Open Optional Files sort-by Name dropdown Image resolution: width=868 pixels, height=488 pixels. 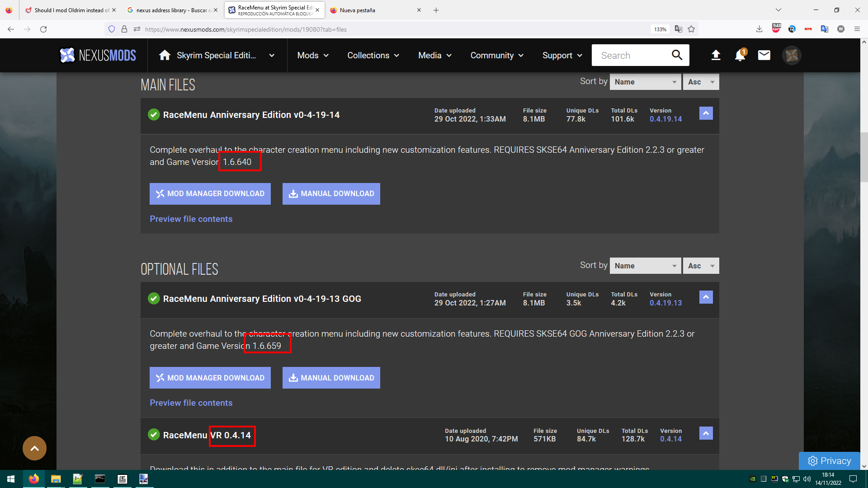pos(645,266)
